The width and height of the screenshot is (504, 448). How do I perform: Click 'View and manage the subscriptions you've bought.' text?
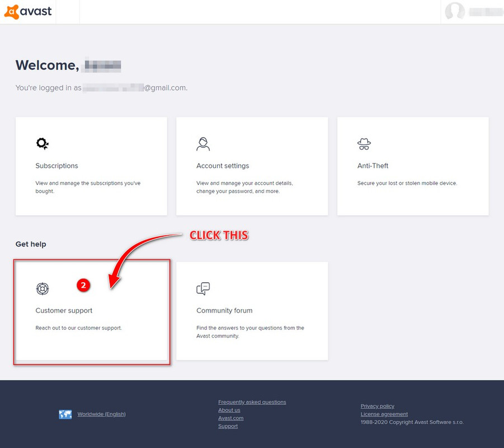[x=88, y=187]
